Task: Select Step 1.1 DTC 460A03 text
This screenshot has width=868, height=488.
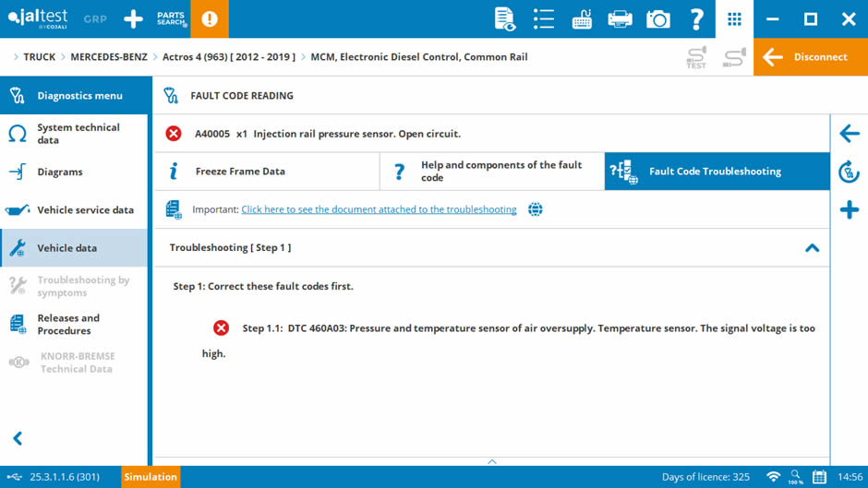Action: (508, 340)
